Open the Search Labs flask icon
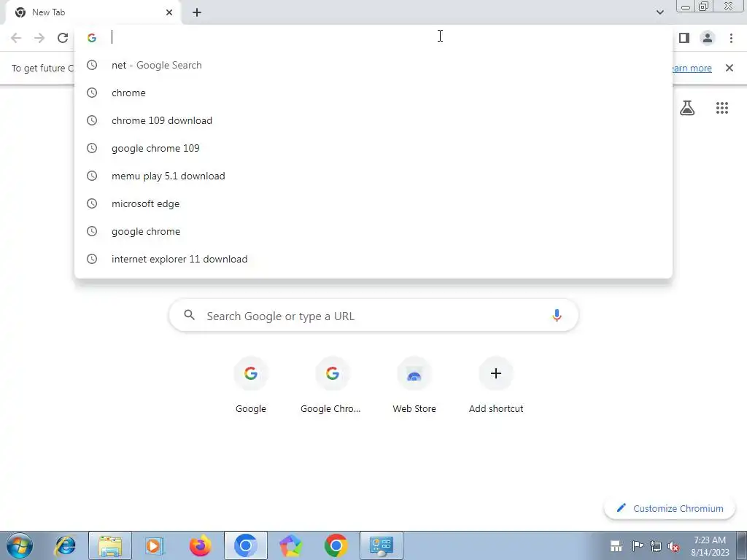This screenshot has height=560, width=747. point(687,108)
